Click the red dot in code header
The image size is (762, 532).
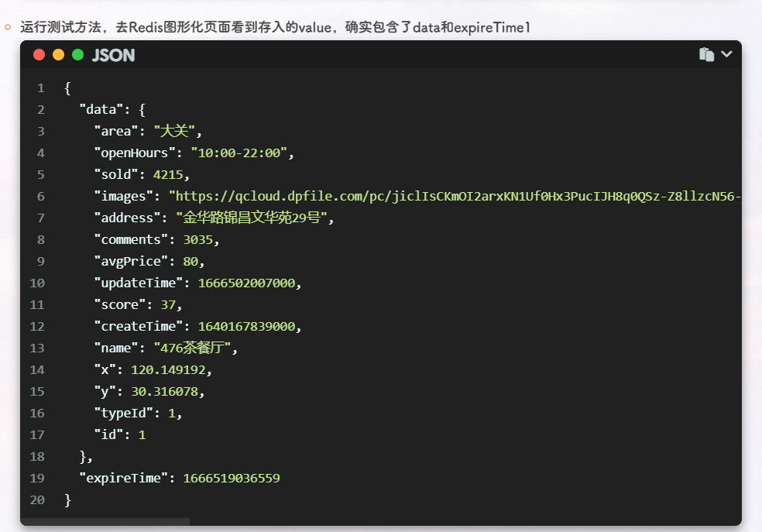click(x=39, y=55)
